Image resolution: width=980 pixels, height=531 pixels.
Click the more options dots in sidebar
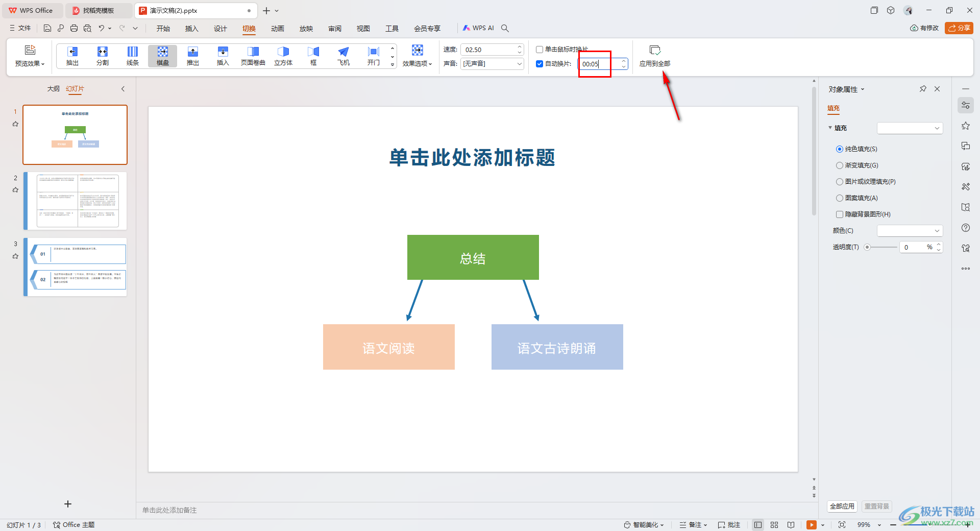tap(966, 269)
